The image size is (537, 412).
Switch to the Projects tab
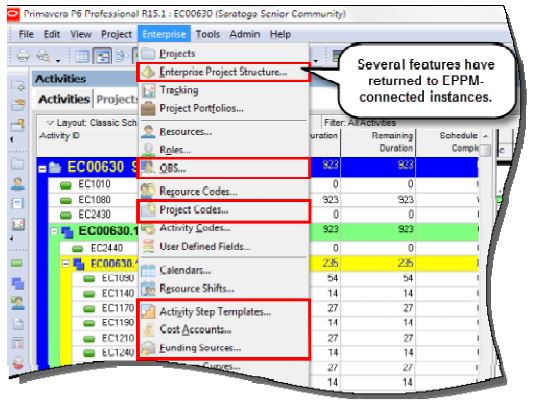point(117,99)
